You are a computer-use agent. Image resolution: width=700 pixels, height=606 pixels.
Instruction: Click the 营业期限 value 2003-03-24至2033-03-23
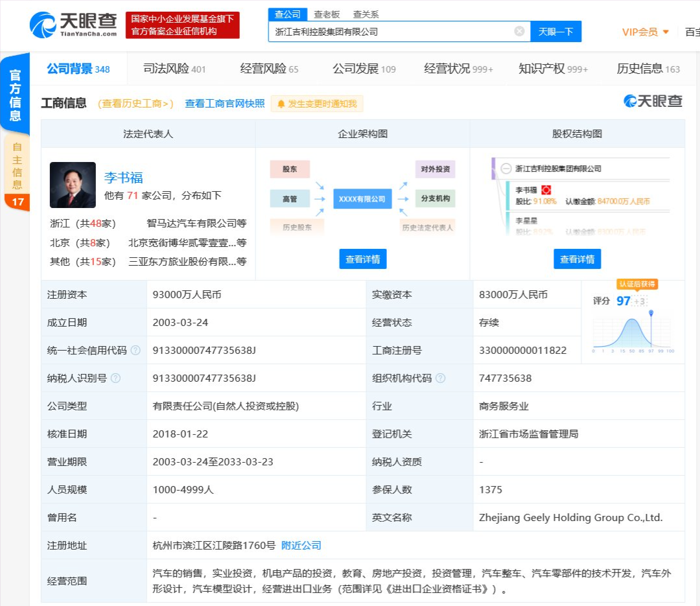click(213, 461)
